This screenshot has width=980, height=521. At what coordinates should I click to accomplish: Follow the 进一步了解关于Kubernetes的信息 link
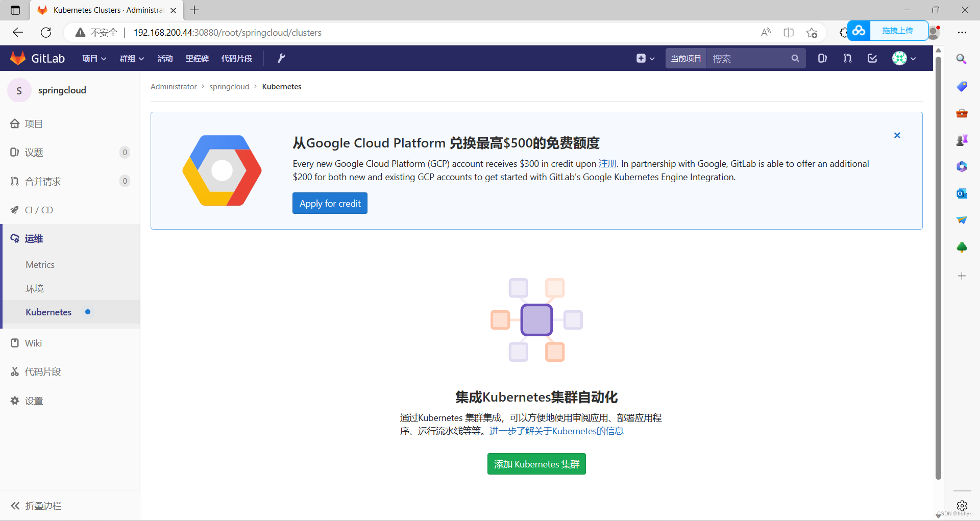click(556, 431)
